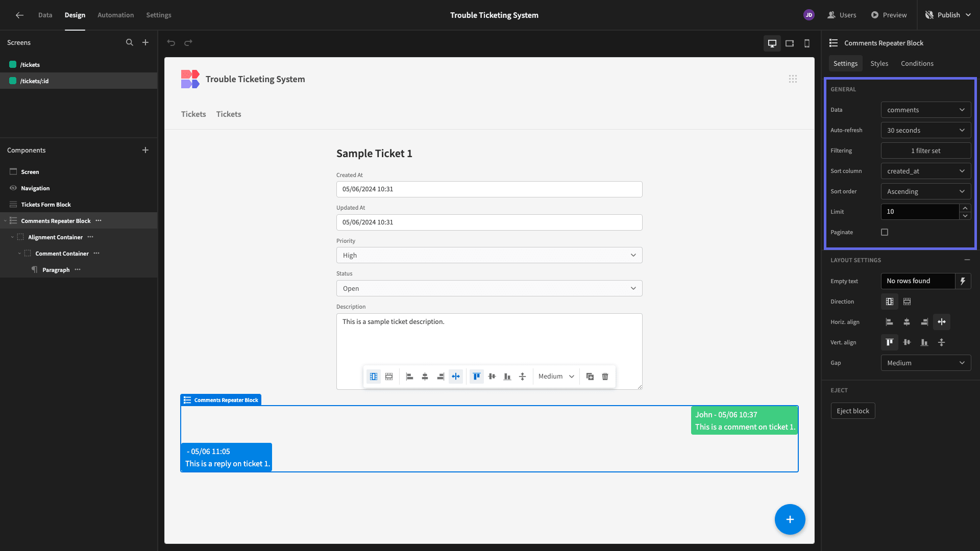Click the Eject block button
This screenshot has height=551, width=980.
click(x=852, y=411)
